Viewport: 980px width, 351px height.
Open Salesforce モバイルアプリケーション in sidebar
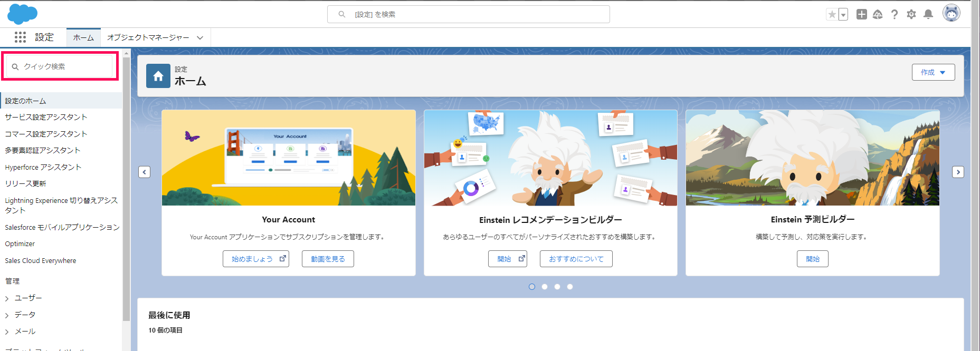[x=62, y=227]
